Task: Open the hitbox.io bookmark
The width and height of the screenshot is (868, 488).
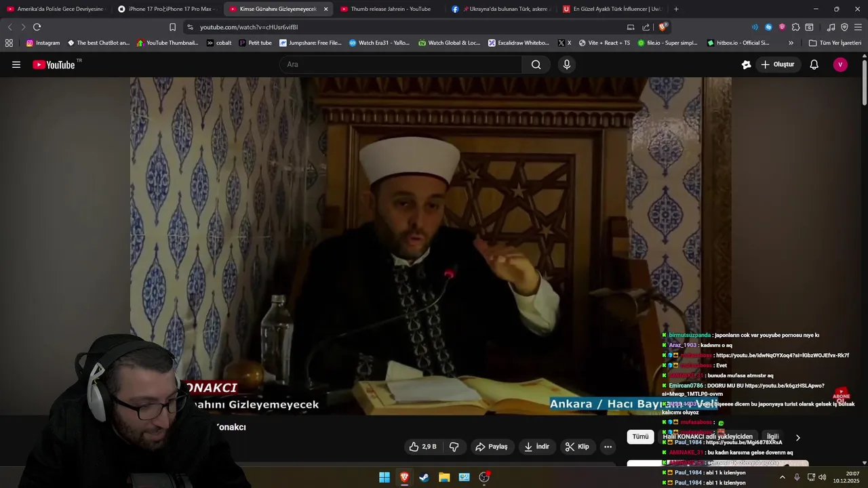Action: coord(738,43)
